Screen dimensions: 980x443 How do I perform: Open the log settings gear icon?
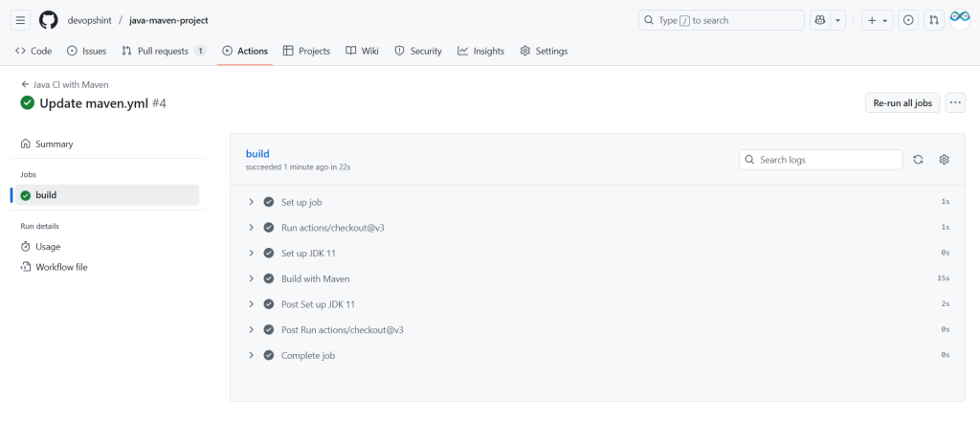tap(945, 160)
